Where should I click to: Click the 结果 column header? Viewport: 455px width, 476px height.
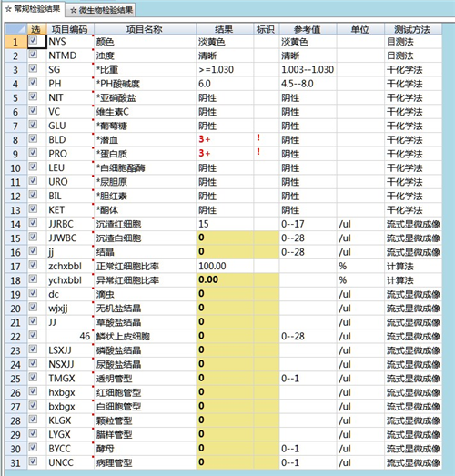pyautogui.click(x=225, y=29)
